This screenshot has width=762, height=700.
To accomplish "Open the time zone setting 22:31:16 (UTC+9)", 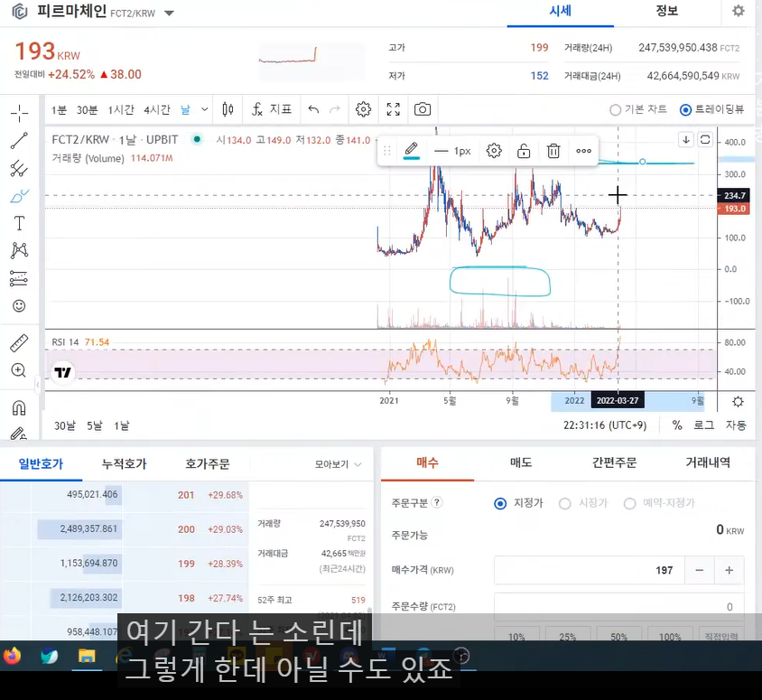I will click(605, 425).
